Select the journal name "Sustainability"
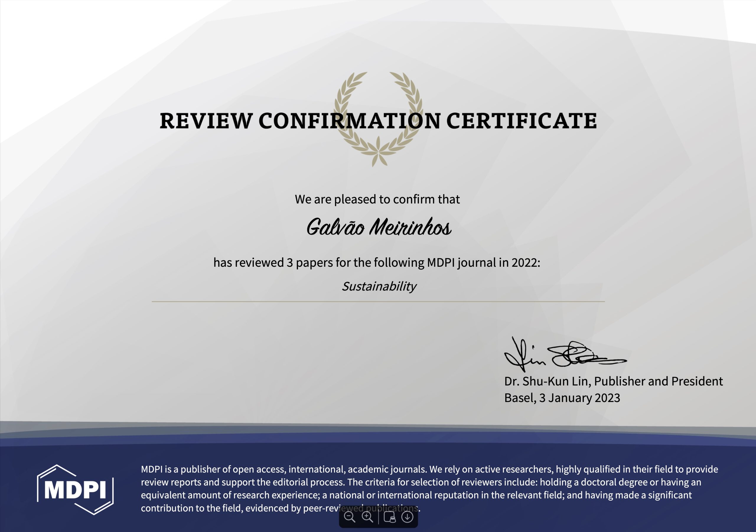This screenshot has height=532, width=756. pyautogui.click(x=379, y=286)
